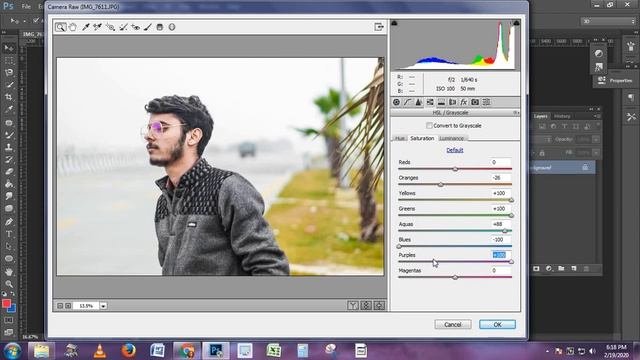Select the Spot Removal tool
The height and width of the screenshot is (360, 640).
pos(123,27)
